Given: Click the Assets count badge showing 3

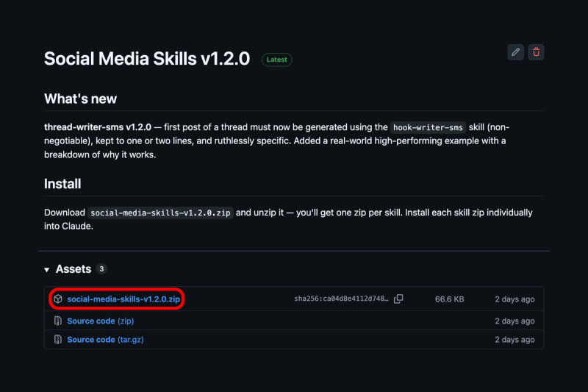Looking at the screenshot, I should (101, 269).
